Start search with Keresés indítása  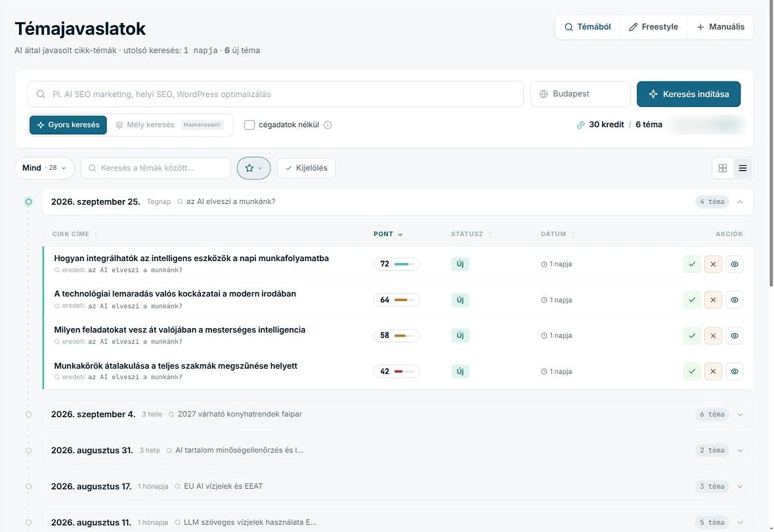[x=689, y=94]
